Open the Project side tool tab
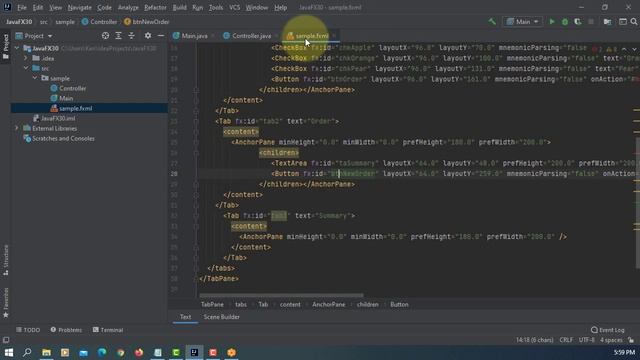Screen dimensions: 640x360 (6, 47)
